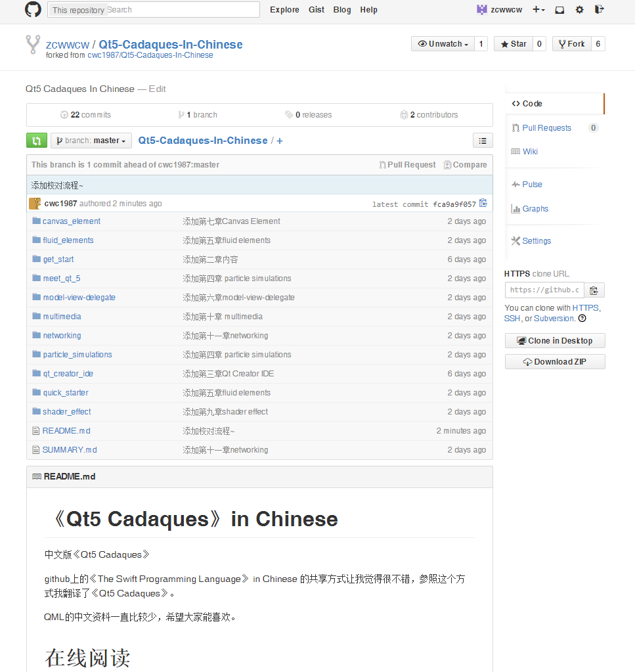Viewport: 635px width, 672px height.
Task: View the 22 commits history
Action: tap(85, 115)
